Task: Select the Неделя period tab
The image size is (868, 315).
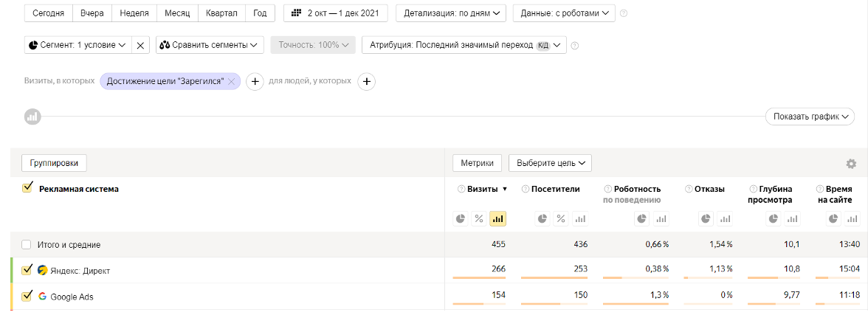Action: (134, 13)
